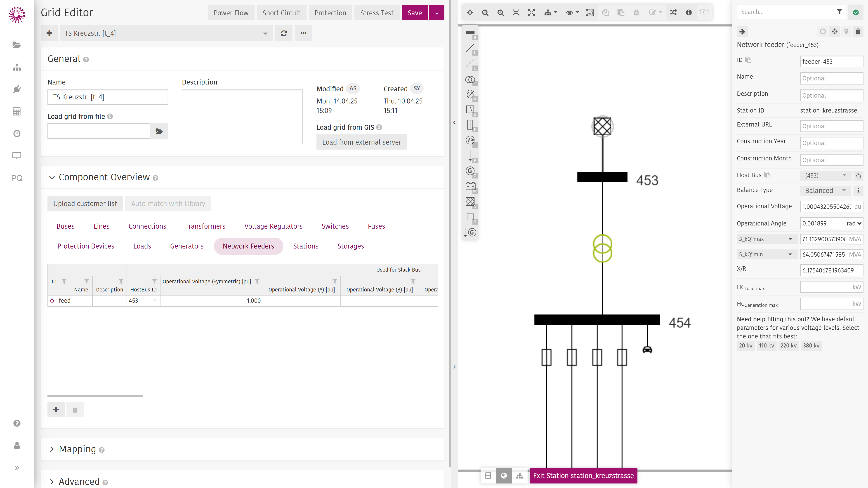Click the refresh grid icon
Viewport: 868px width, 488px height.
coord(284,33)
